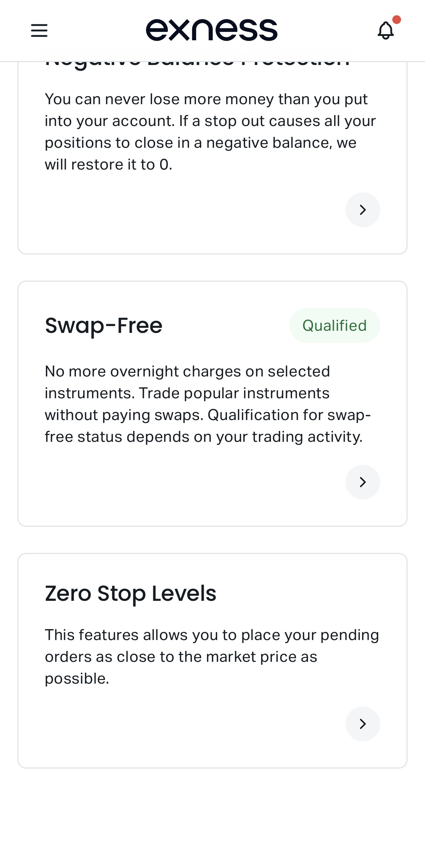425x868 pixels.
Task: Go home using the exness header logo
Action: (212, 30)
